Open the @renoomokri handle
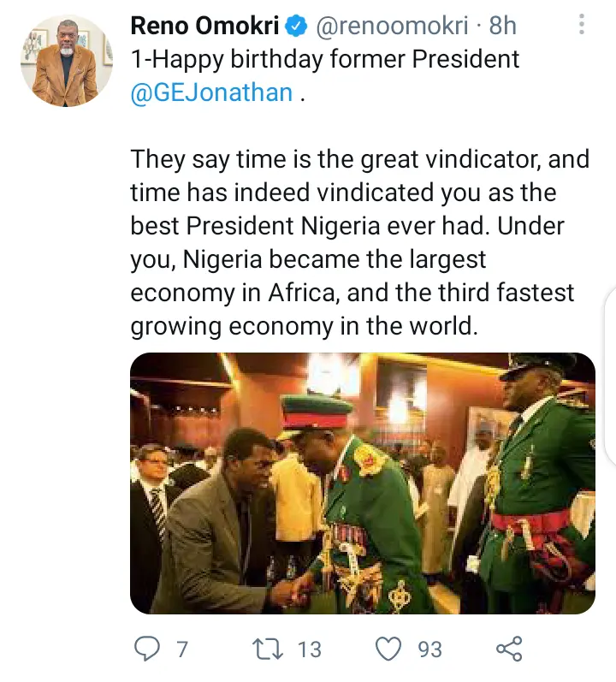Image resolution: width=616 pixels, height=682 pixels. (x=392, y=26)
